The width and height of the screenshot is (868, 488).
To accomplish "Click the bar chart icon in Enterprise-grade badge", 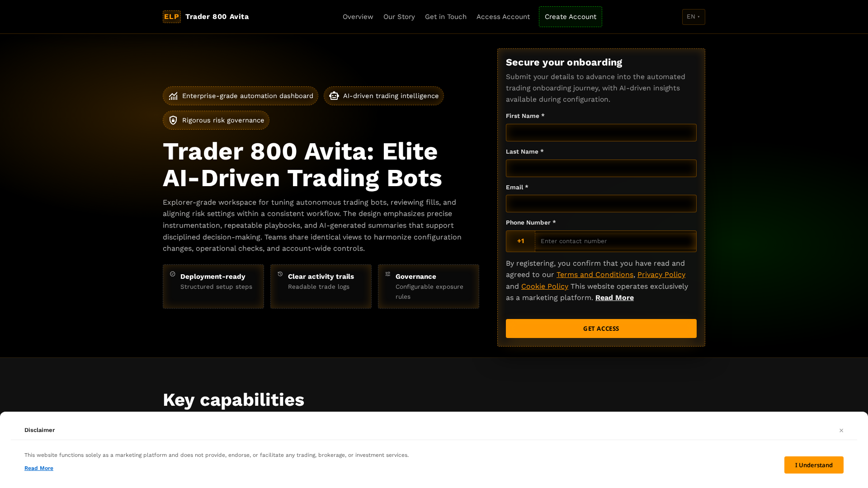I will click(174, 96).
